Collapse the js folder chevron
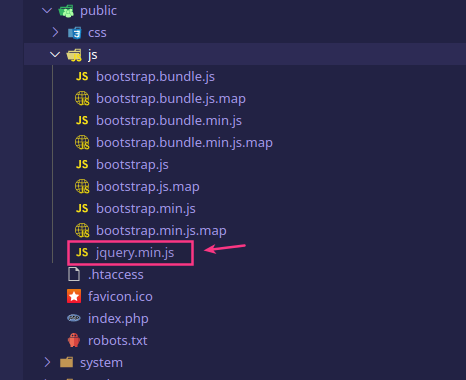 pyautogui.click(x=55, y=55)
